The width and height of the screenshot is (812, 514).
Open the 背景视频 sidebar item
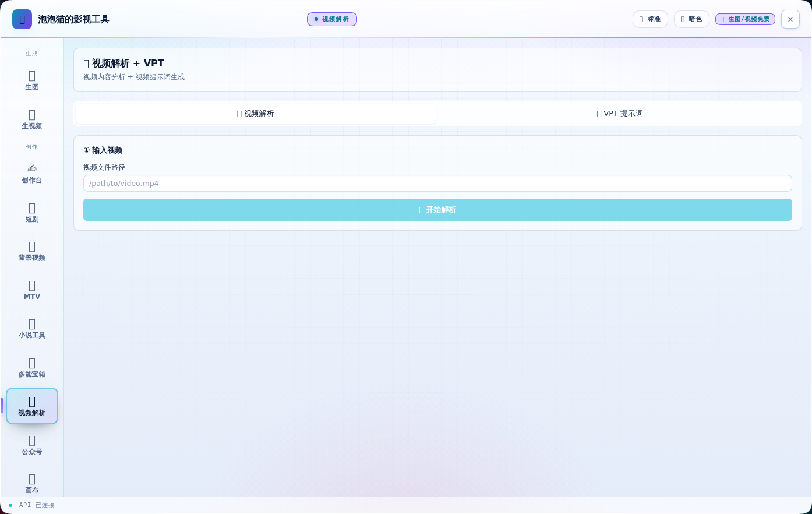click(32, 251)
